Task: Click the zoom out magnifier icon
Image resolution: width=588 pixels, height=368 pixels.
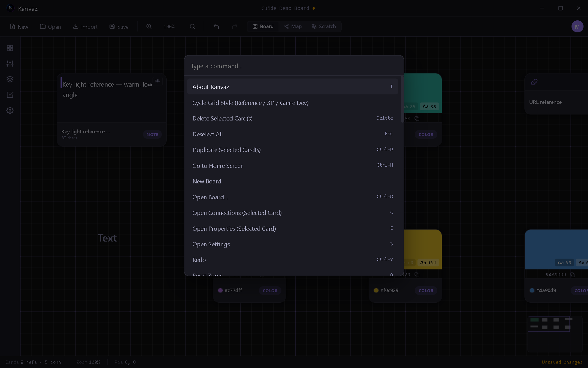Action: point(192,26)
